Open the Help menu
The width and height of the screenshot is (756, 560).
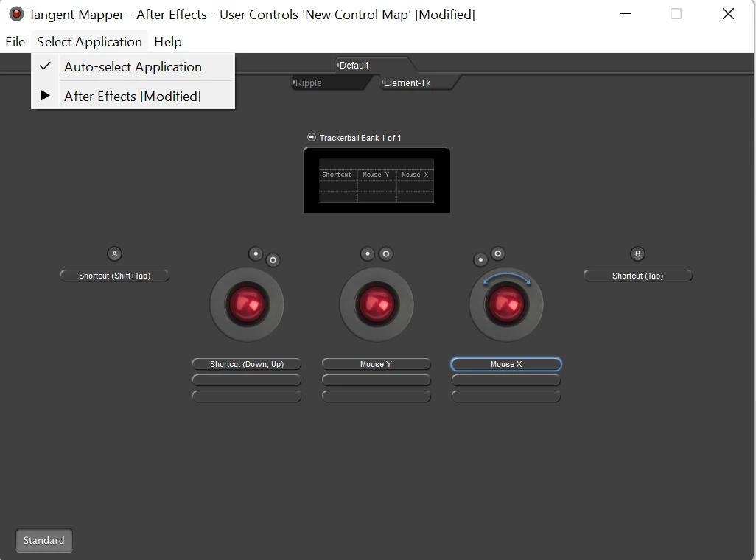pyautogui.click(x=168, y=42)
